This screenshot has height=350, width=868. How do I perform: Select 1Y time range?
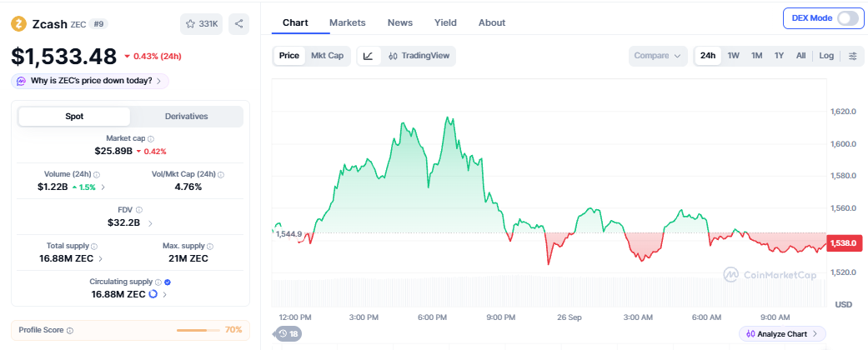(780, 56)
